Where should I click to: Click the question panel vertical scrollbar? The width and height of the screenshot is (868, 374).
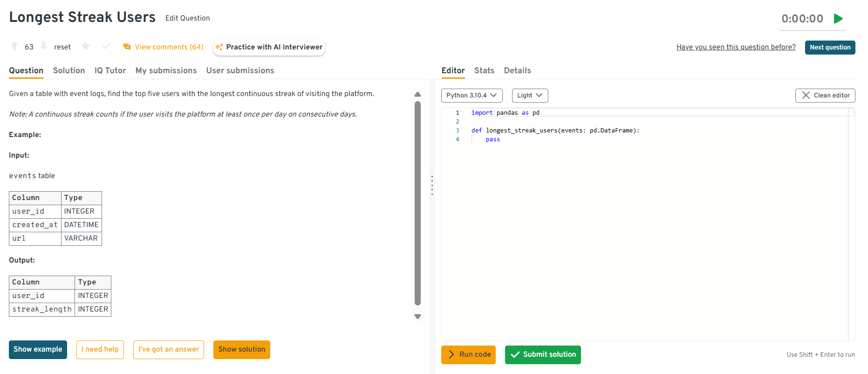coord(417,203)
